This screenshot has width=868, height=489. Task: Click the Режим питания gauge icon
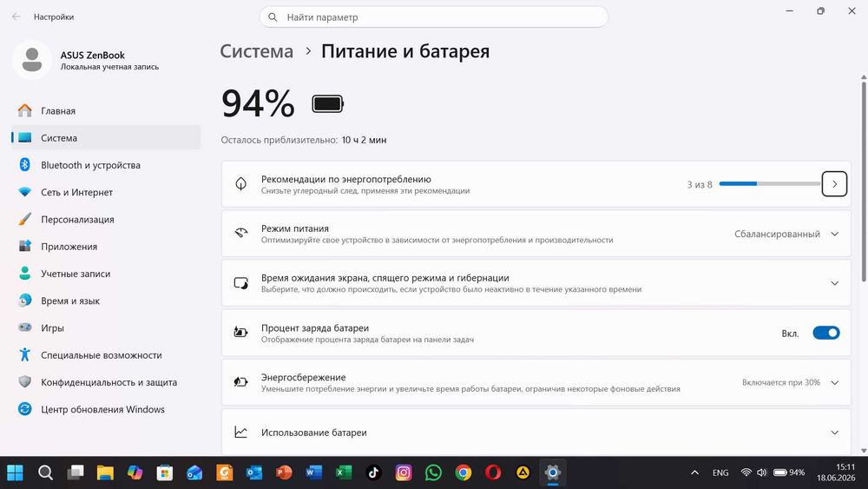(x=240, y=233)
